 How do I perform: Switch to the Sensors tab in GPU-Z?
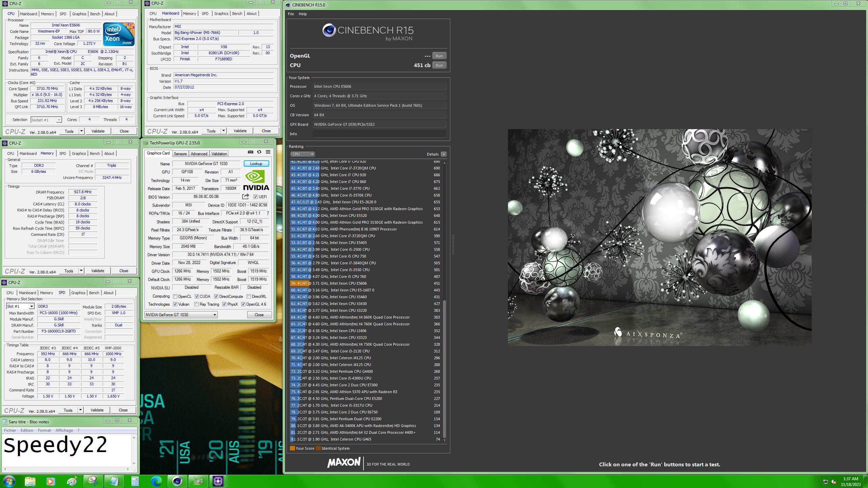coord(180,154)
